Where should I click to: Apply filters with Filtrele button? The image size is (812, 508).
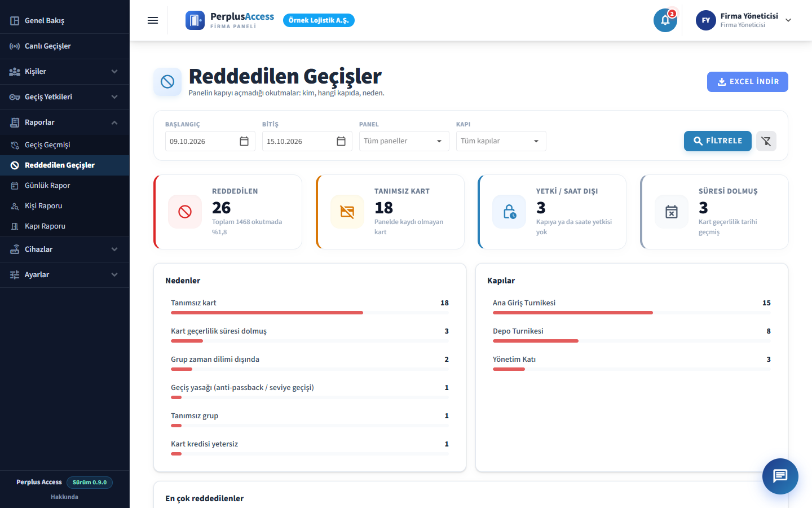coord(718,141)
